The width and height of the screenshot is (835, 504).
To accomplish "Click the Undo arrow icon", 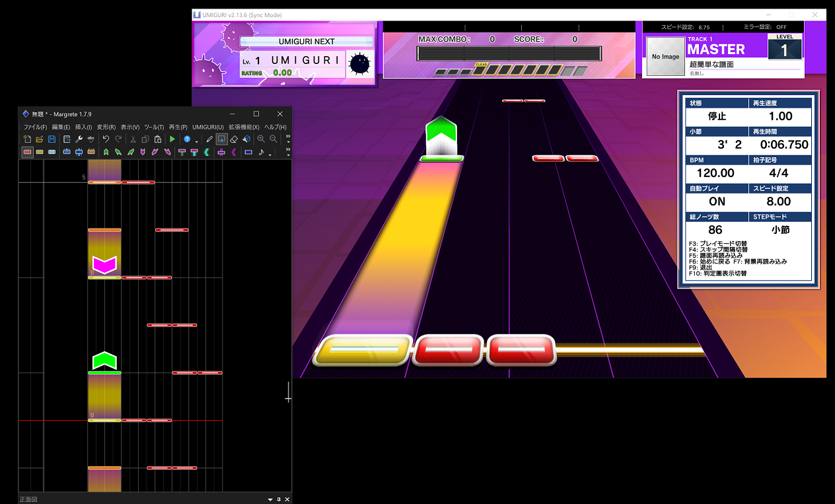I will tap(106, 139).
